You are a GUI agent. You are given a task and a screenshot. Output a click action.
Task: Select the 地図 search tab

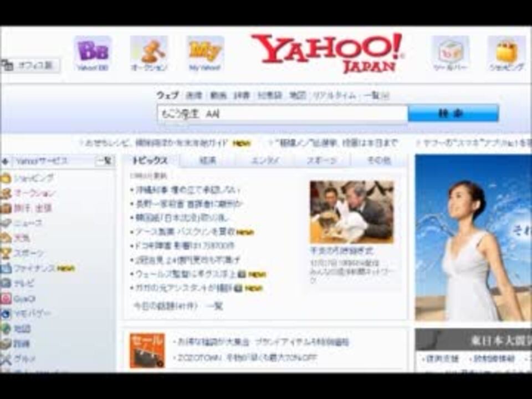click(x=298, y=96)
